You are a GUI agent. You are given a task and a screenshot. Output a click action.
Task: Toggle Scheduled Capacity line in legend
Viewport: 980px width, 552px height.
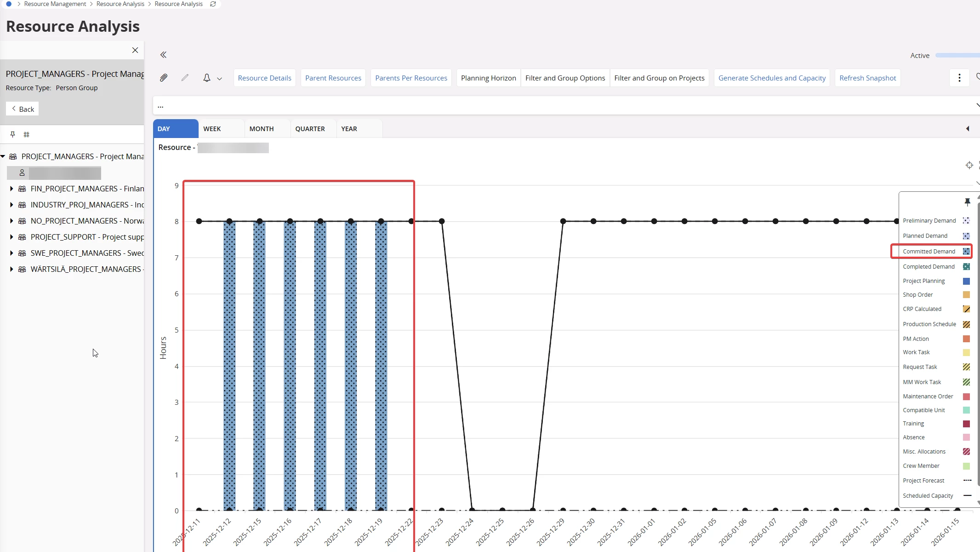928,495
